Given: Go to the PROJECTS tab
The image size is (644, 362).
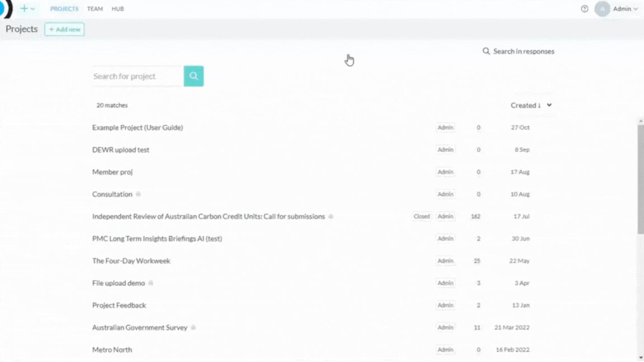Looking at the screenshot, I should [64, 8].
